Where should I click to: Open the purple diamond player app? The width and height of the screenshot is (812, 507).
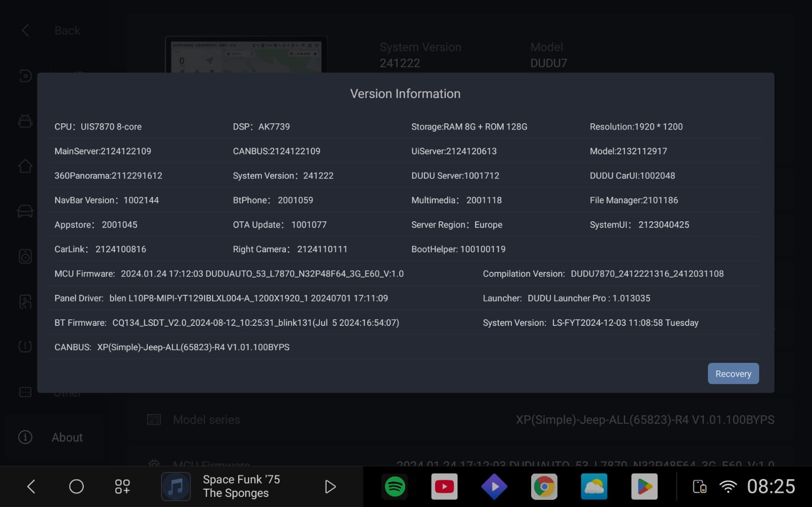494,487
